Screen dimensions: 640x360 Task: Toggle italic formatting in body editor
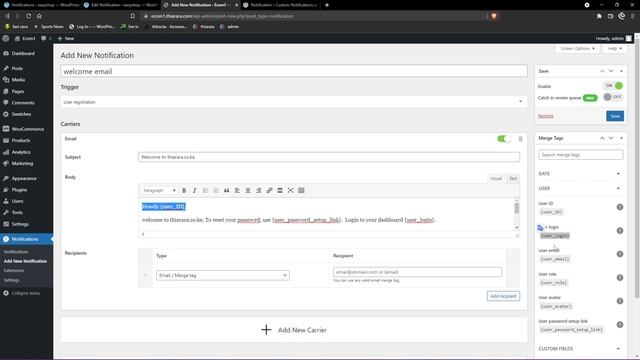(x=195, y=191)
